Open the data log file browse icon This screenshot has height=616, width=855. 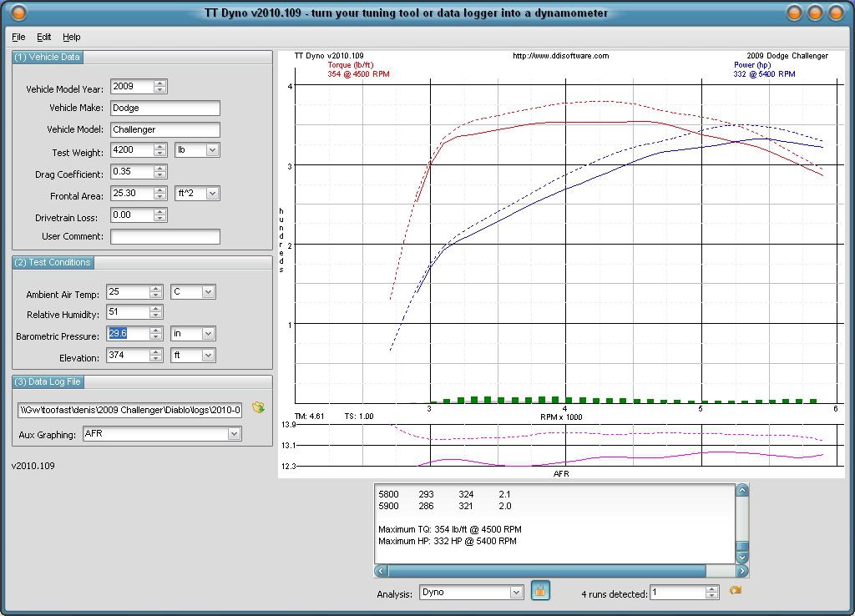click(259, 409)
